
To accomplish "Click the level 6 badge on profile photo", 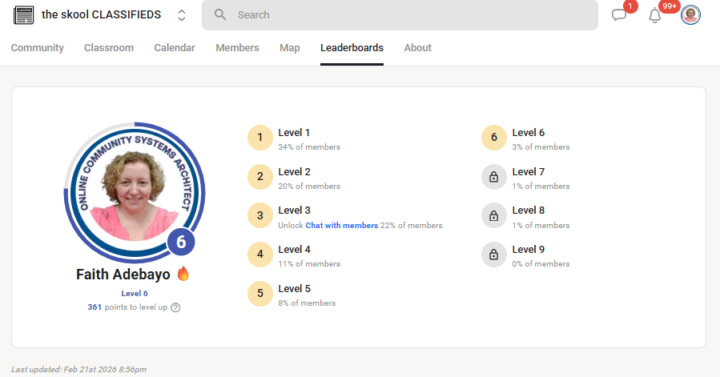I will [x=181, y=242].
